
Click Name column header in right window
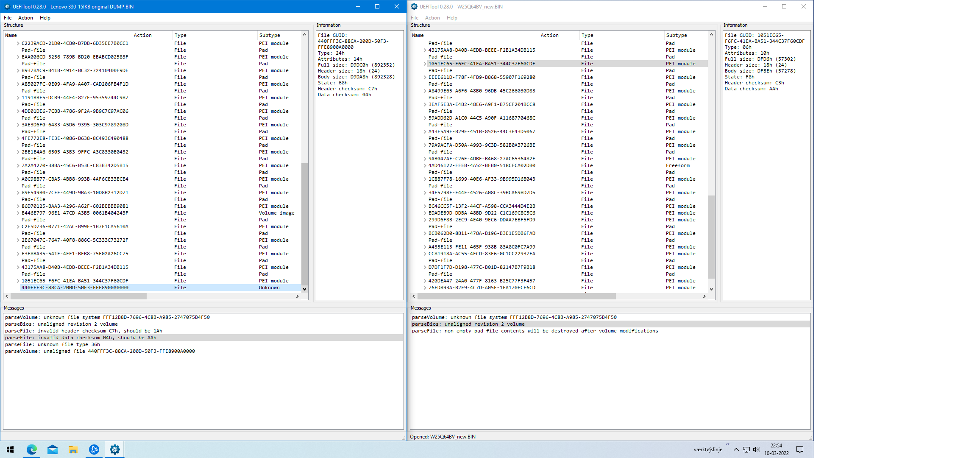click(475, 35)
